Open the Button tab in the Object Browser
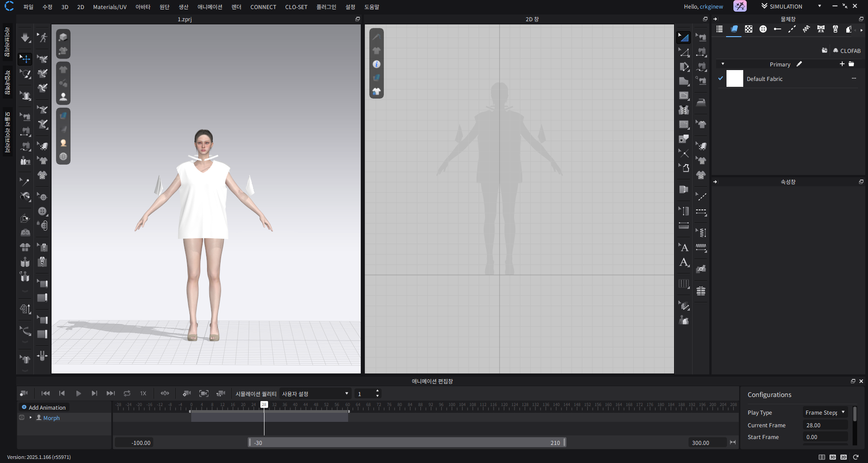This screenshot has width=868, height=463. 763,29
